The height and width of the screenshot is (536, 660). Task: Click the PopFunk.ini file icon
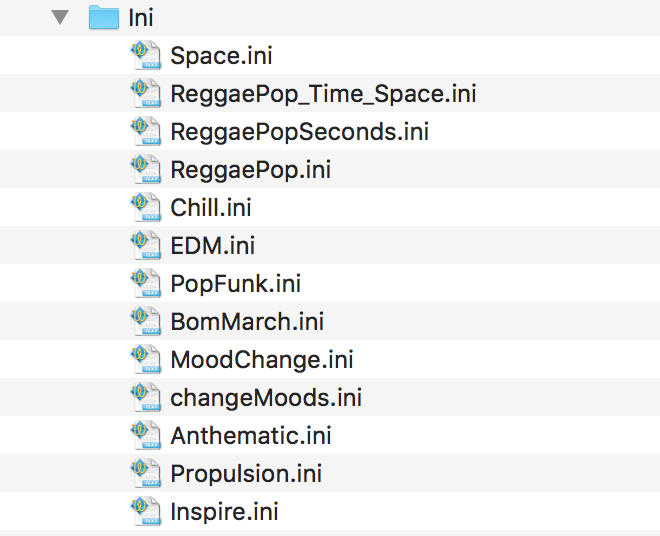click(146, 283)
